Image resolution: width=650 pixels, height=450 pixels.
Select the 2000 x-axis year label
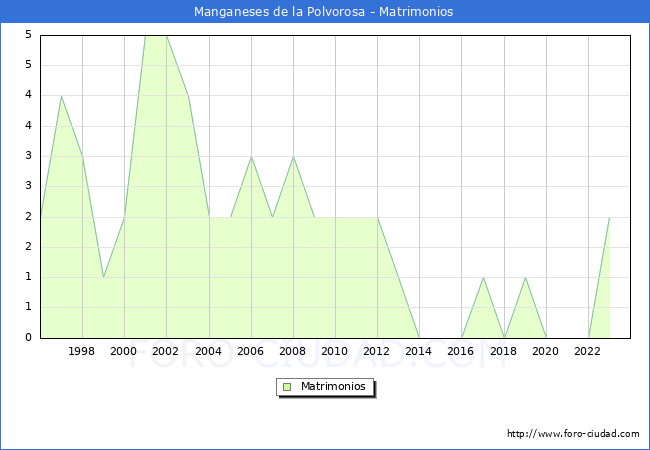click(x=124, y=351)
